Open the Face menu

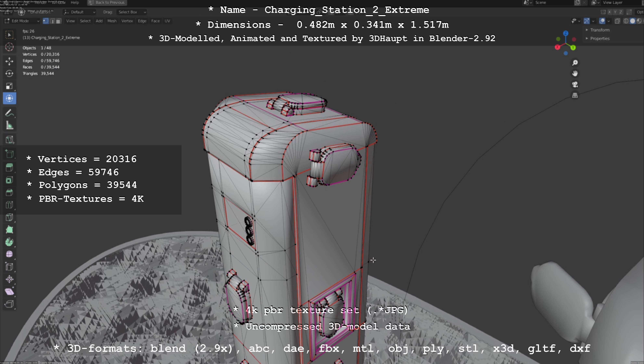[x=155, y=21]
